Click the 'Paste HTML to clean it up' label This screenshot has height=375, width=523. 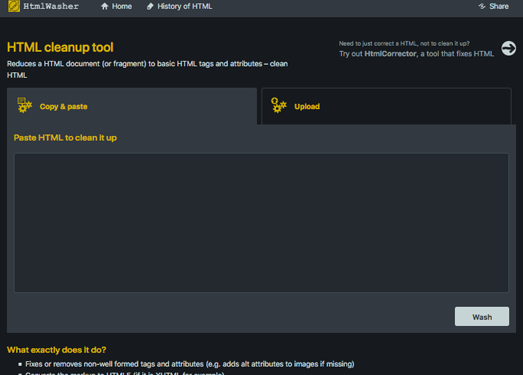tap(65, 138)
